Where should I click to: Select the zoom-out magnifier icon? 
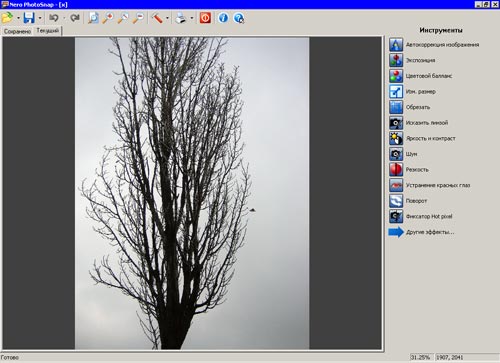pos(138,18)
